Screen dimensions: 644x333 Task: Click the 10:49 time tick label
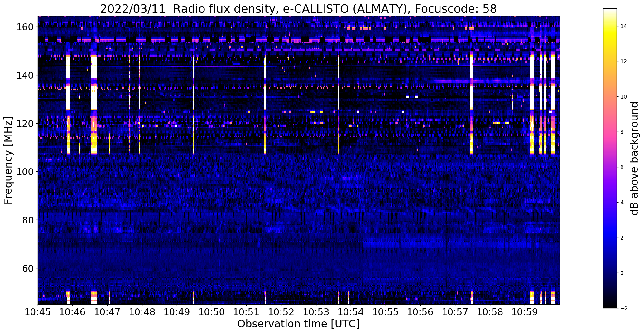click(177, 312)
